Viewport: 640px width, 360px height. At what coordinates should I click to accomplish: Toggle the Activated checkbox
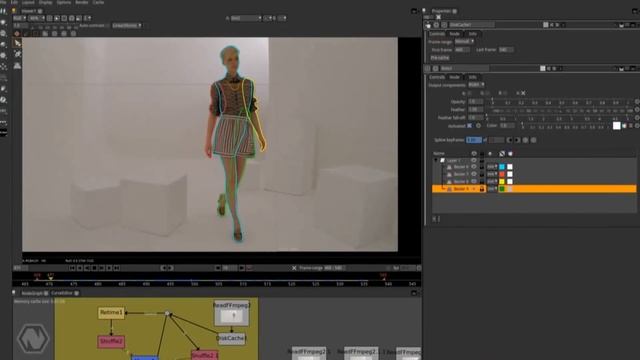(x=469, y=126)
